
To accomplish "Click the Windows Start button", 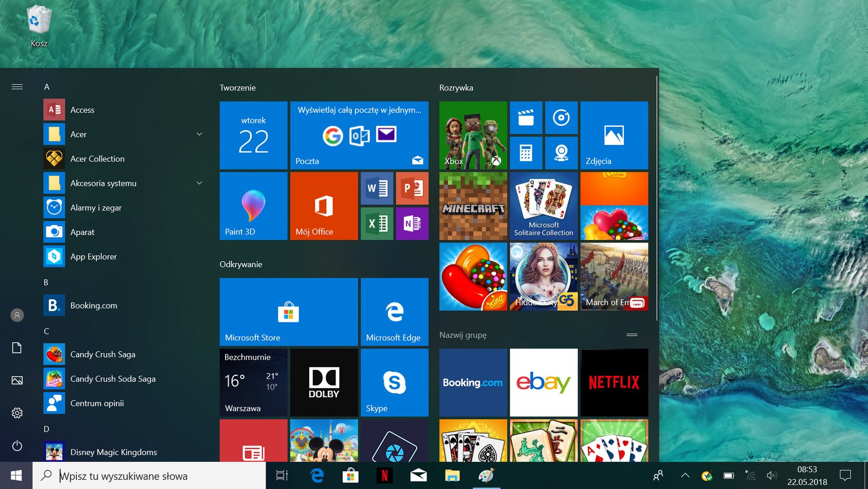I will tap(16, 475).
